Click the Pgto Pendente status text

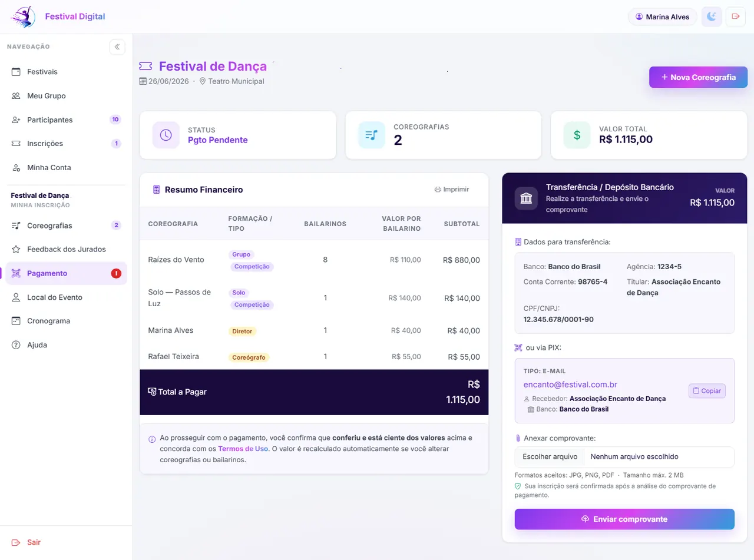pyautogui.click(x=217, y=140)
